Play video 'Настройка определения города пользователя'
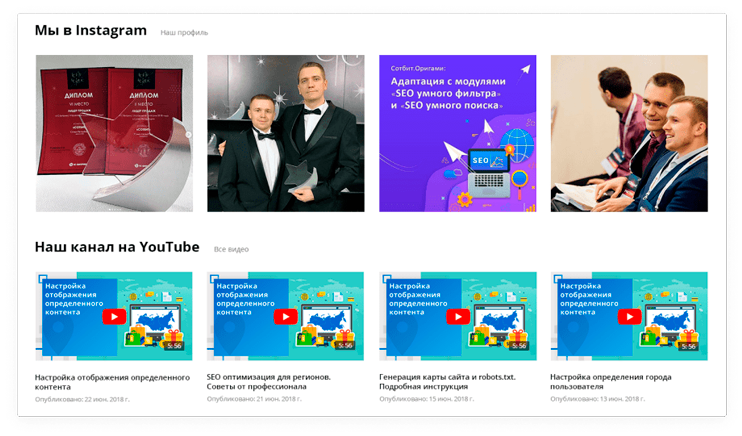 pos(629,316)
